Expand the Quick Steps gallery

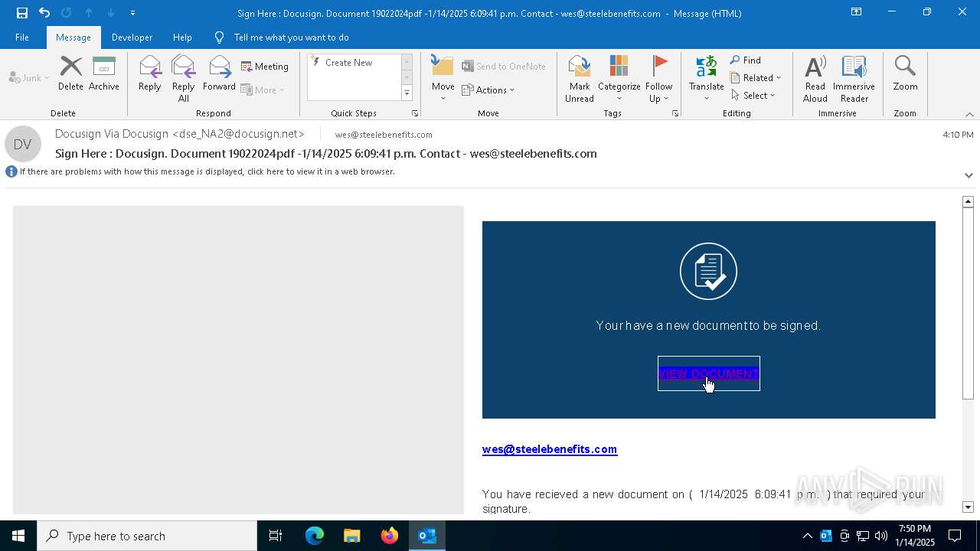[407, 93]
